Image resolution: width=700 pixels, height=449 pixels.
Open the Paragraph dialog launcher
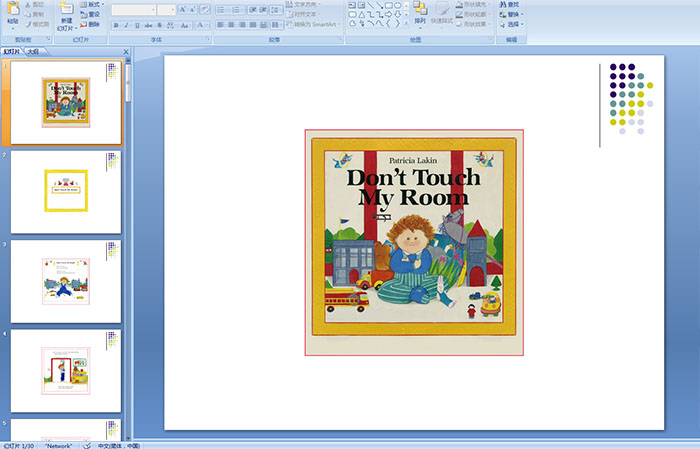coord(340,39)
